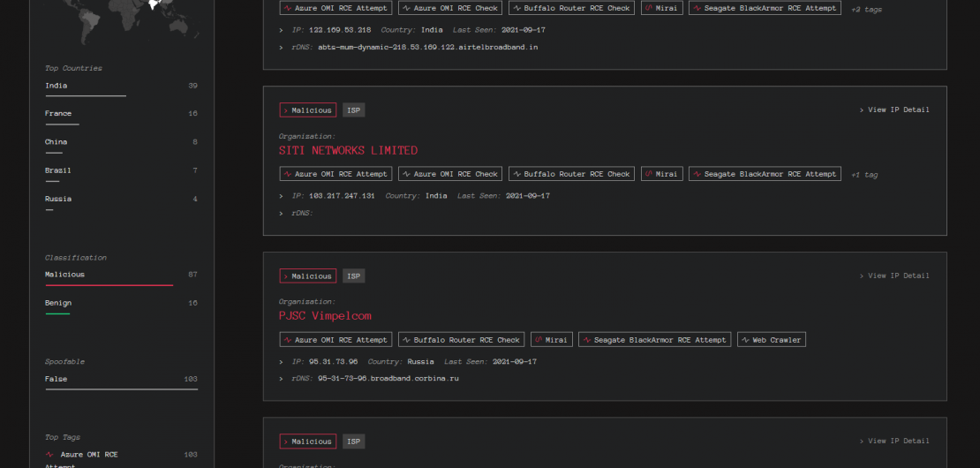Image resolution: width=980 pixels, height=468 pixels.
Task: Click Mirai tag in PJSC Vimpelcom card
Action: (551, 340)
